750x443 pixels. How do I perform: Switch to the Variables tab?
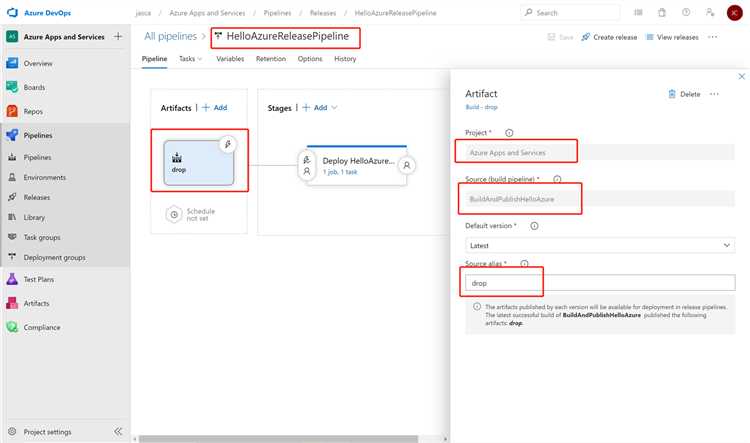pyautogui.click(x=230, y=59)
